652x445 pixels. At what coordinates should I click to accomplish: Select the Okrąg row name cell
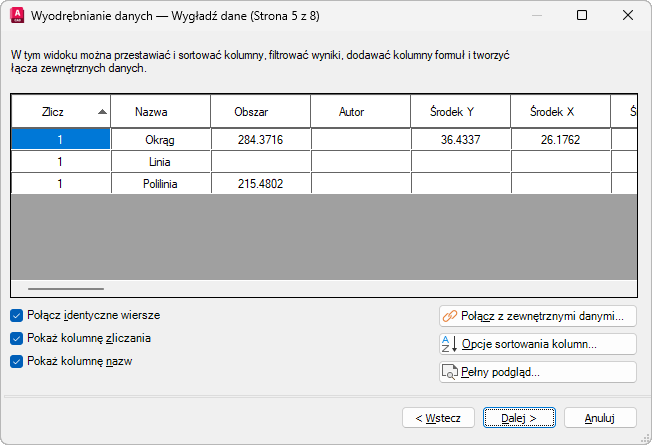(160, 140)
